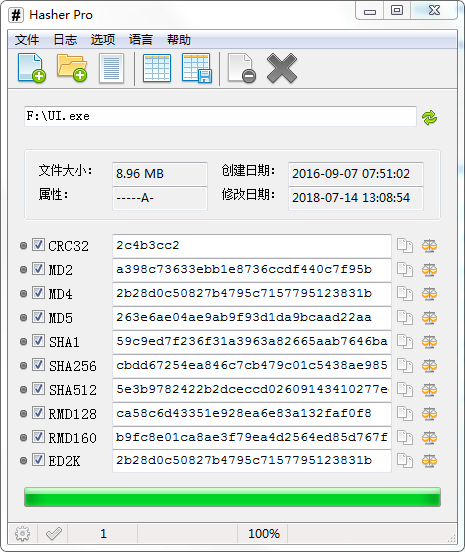Open the 文件 menu
Screen dimensions: 465x552
pos(27,39)
